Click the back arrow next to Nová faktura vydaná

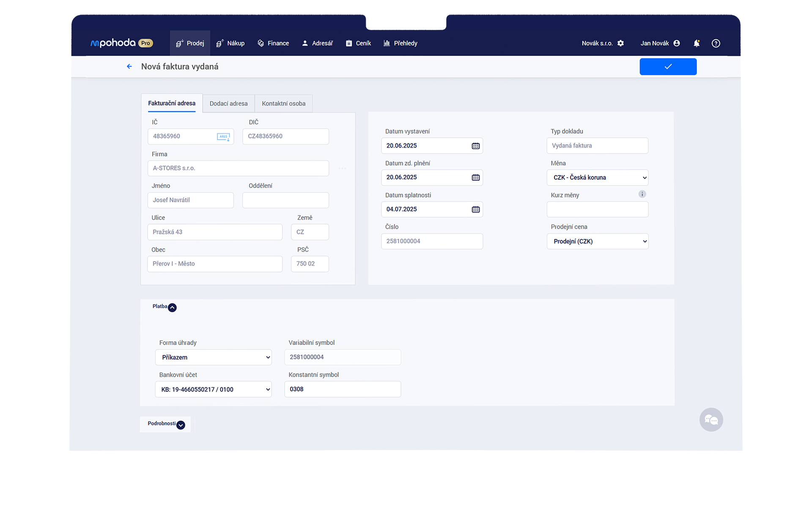[129, 66]
